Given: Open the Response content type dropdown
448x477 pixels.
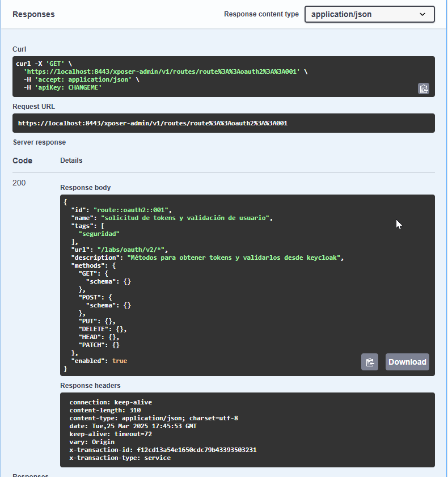Looking at the screenshot, I should [x=369, y=14].
